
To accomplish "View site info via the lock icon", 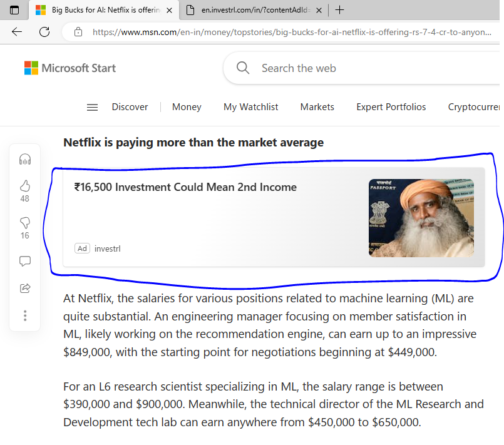I will coord(78,32).
